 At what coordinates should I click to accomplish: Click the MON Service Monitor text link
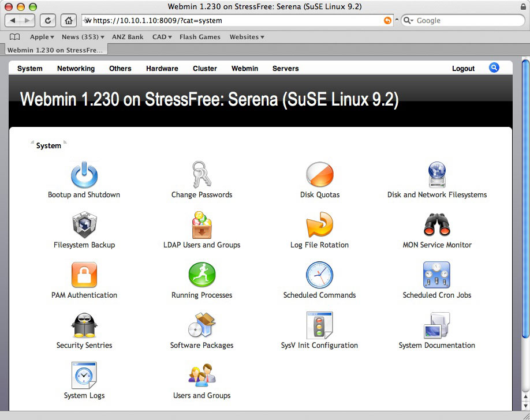(437, 245)
